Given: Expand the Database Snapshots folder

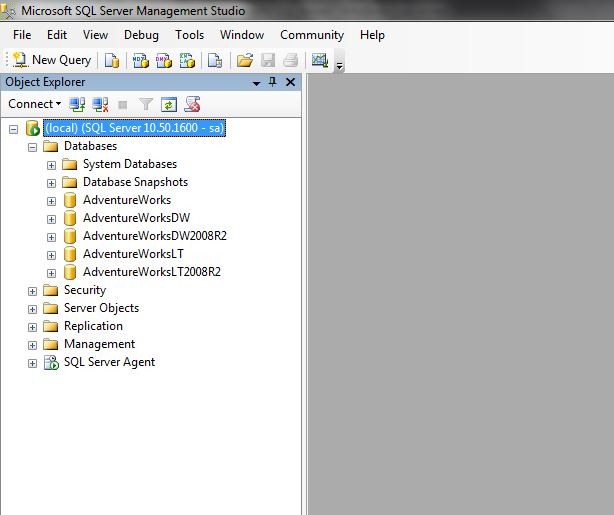Looking at the screenshot, I should 51,183.
